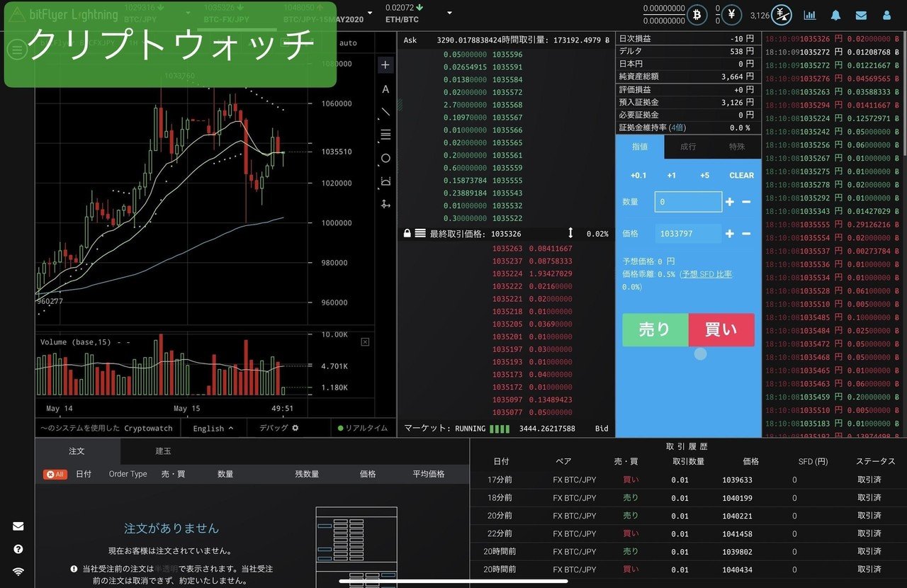Toggle the order book lock icon
This screenshot has width=907, height=588.
(x=407, y=233)
